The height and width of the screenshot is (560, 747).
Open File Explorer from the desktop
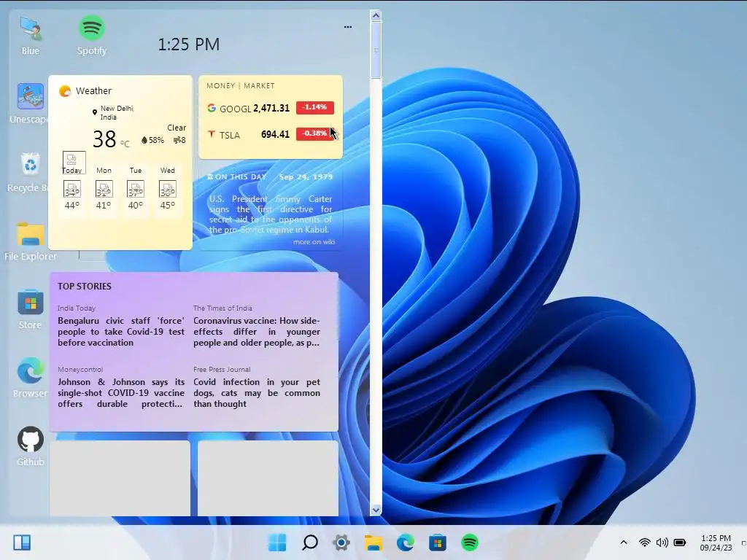pos(30,241)
